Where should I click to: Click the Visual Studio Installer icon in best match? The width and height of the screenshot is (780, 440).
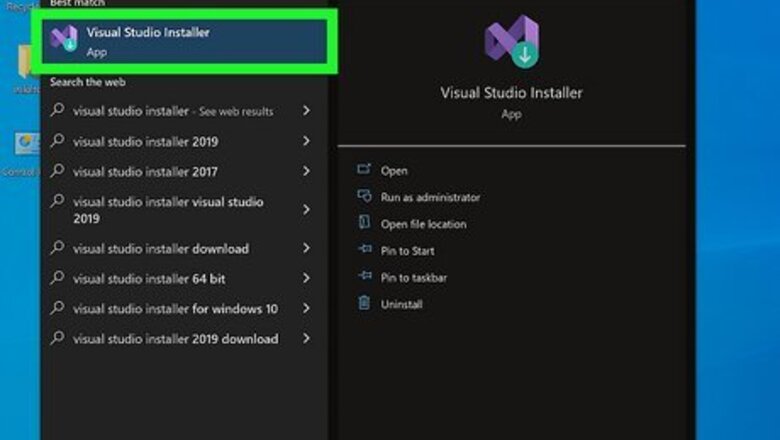pyautogui.click(x=64, y=38)
